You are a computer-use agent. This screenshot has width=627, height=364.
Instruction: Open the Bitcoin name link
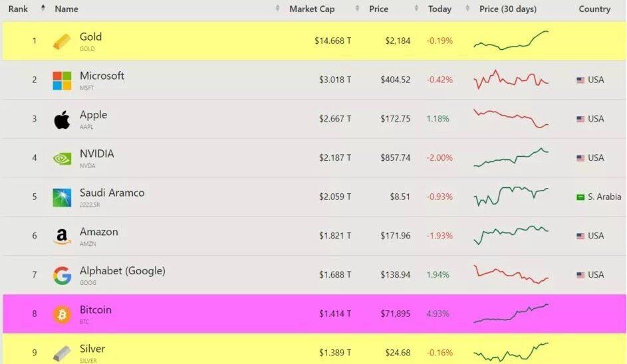[x=96, y=310]
